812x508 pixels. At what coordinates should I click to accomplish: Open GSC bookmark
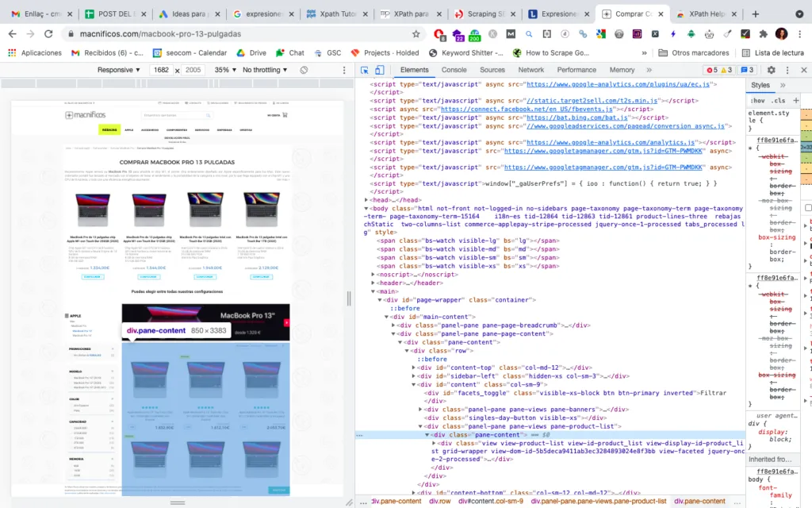point(327,53)
